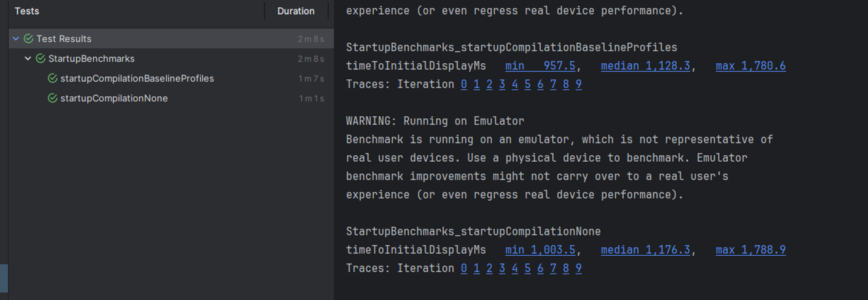Select the 2m 8s duration of StartupBenchmarks
The width and height of the screenshot is (868, 300).
pyautogui.click(x=311, y=59)
